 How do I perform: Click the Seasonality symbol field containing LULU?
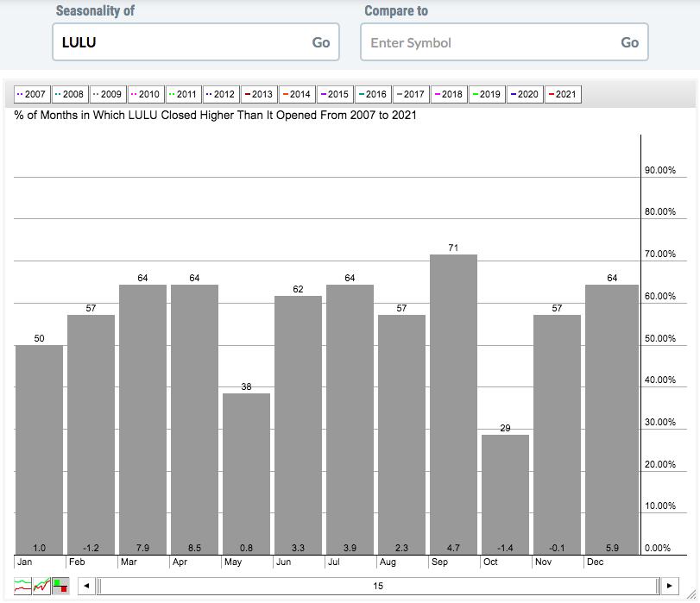[181, 42]
